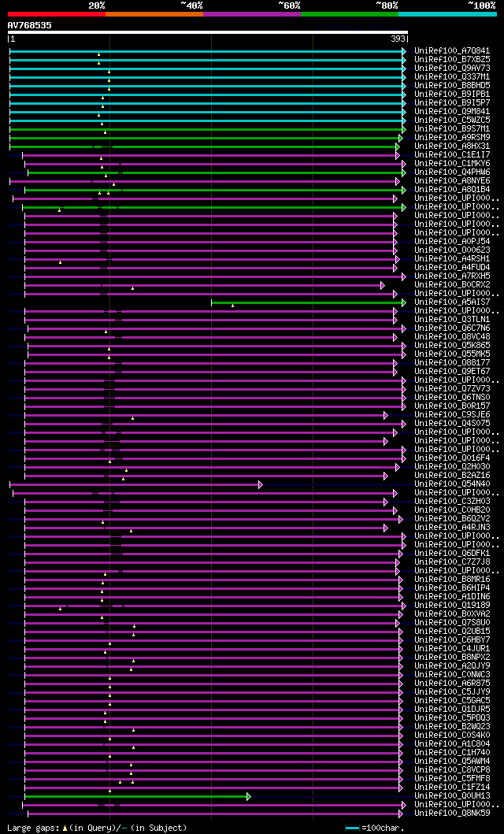Click the yellow gap marker under UniRef100_A7Q841 bar
Viewport: 504px width, 834px height.
click(98, 54)
